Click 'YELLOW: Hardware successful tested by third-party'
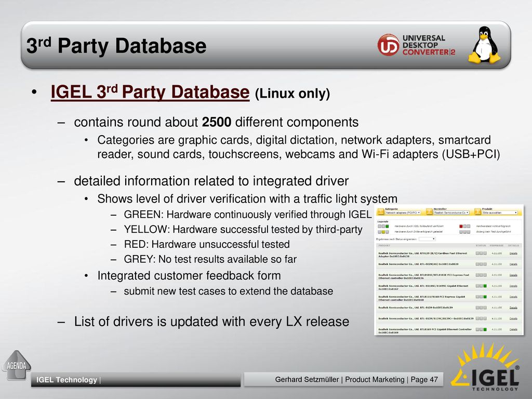Image resolution: width=532 pixels, height=399 pixels. [x=243, y=229]
